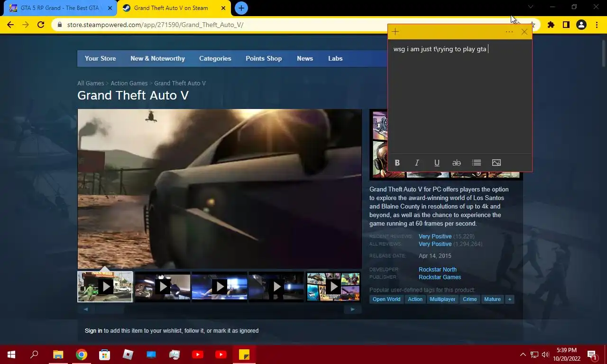Go to Action Games breadcrumb

(x=129, y=83)
